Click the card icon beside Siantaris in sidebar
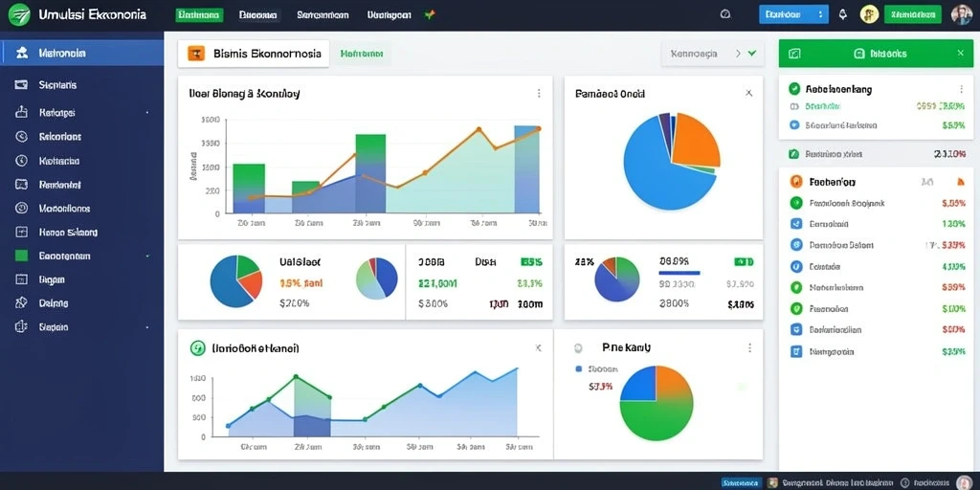 [21, 84]
